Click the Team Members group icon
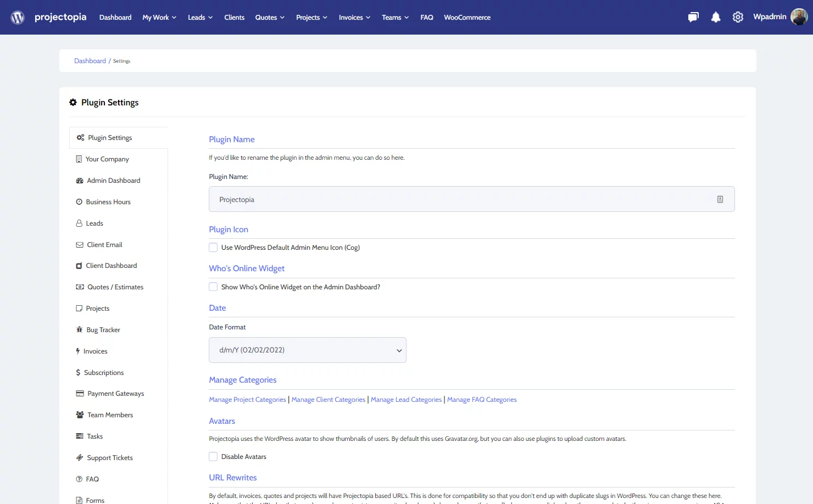Image resolution: width=813 pixels, height=504 pixels. (80, 415)
